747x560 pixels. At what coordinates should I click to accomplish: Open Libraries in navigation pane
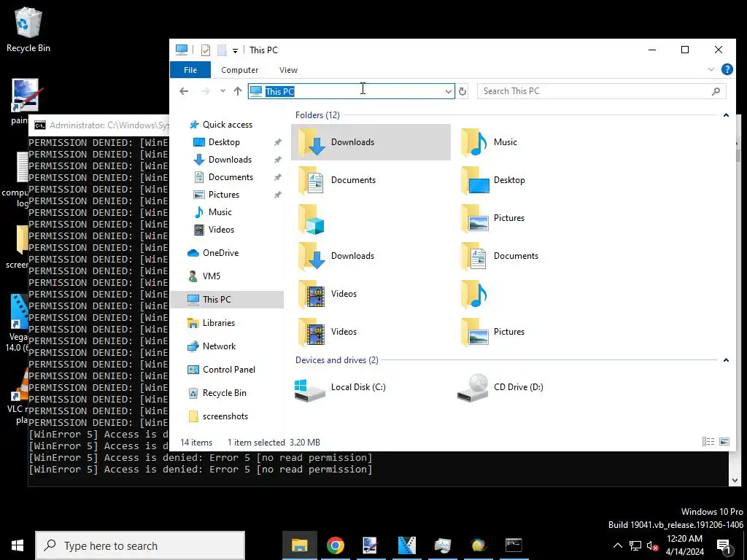tap(218, 323)
